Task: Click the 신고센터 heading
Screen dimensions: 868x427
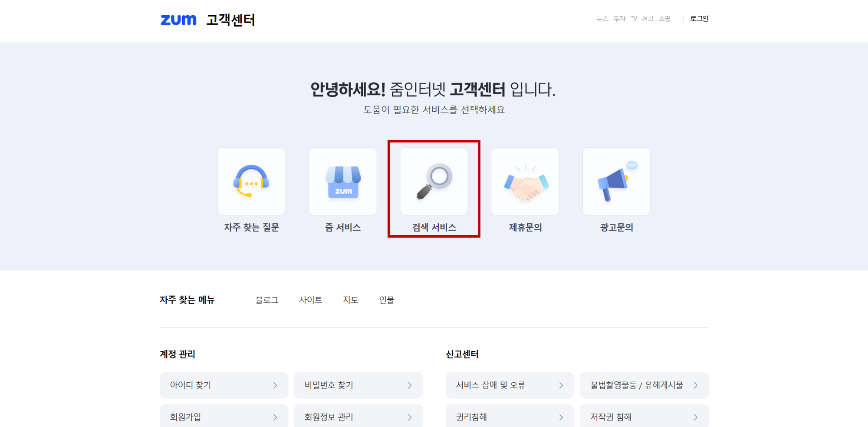Action: (x=462, y=354)
